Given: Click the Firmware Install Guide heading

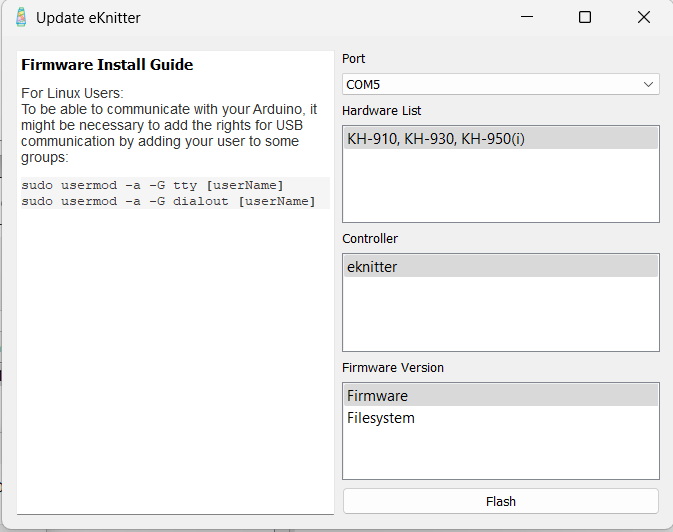Looking at the screenshot, I should click(x=107, y=65).
